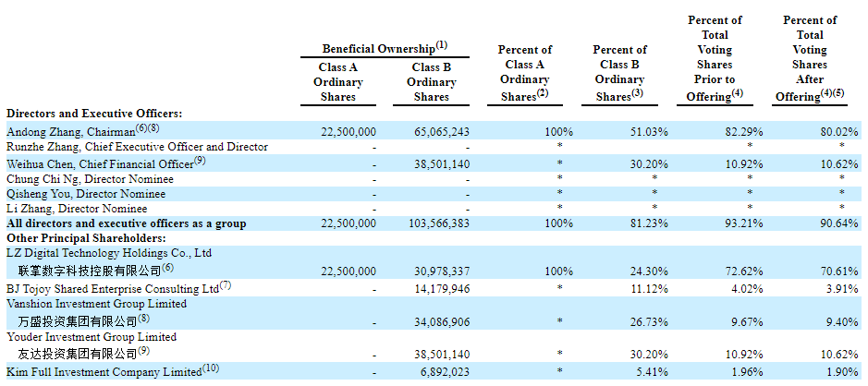Select Percent of Total Voting Shares Prior to Offering header
This screenshot has height=386, width=868.
[715, 58]
